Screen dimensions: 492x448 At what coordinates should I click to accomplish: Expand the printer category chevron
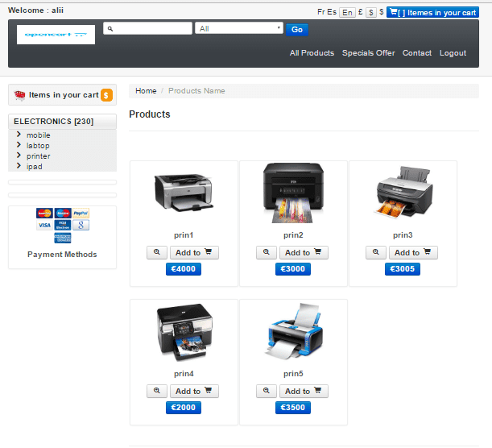19,155
